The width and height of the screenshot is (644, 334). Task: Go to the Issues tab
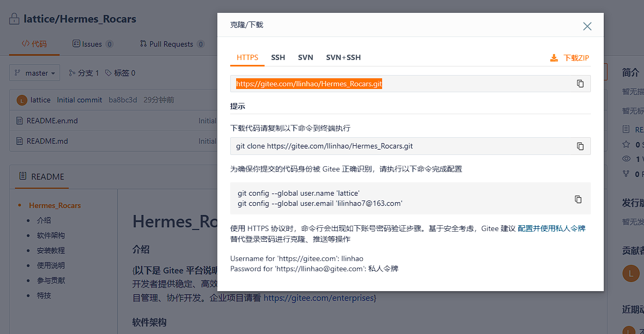coord(93,44)
